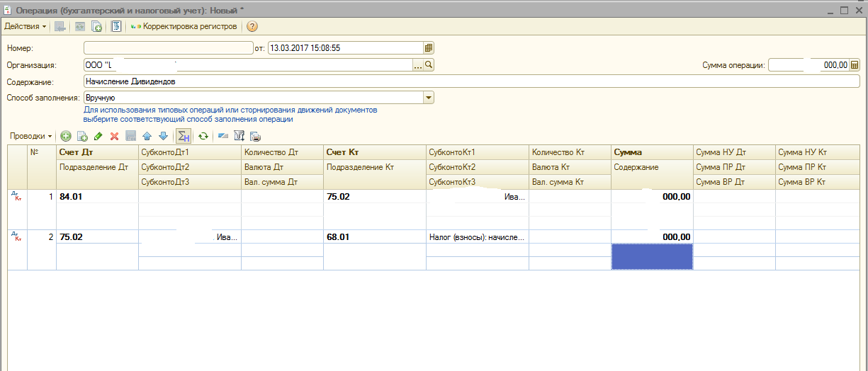
Task: Open the organization selection ellipsis button
Action: 417,65
